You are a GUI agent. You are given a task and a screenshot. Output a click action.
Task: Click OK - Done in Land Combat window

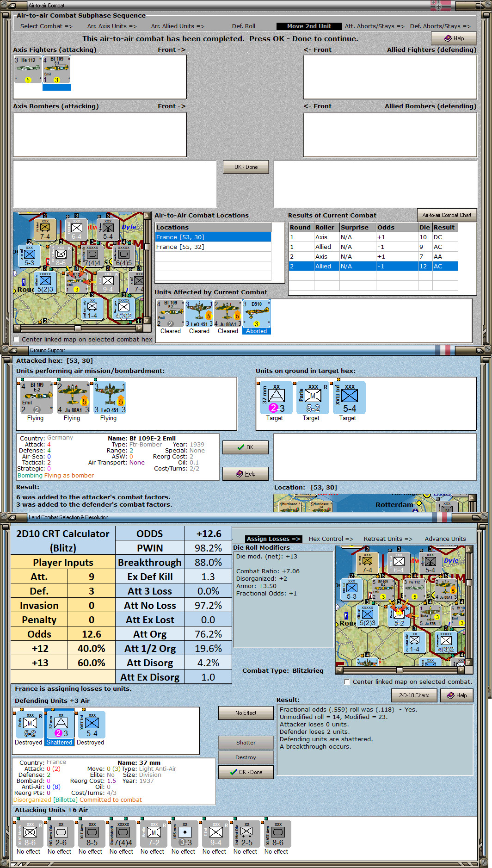click(x=246, y=772)
